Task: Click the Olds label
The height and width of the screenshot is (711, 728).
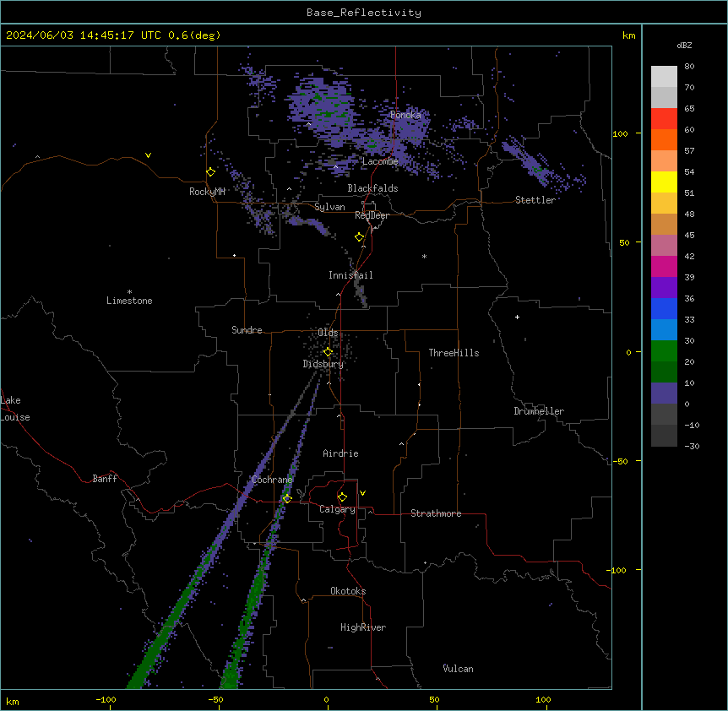Action: tap(328, 333)
